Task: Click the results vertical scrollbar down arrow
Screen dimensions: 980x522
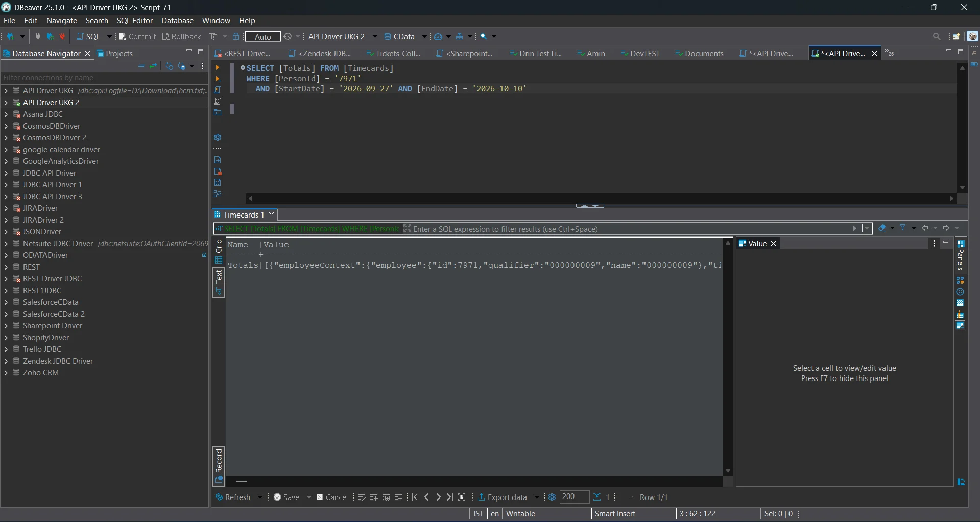Action: point(728,471)
